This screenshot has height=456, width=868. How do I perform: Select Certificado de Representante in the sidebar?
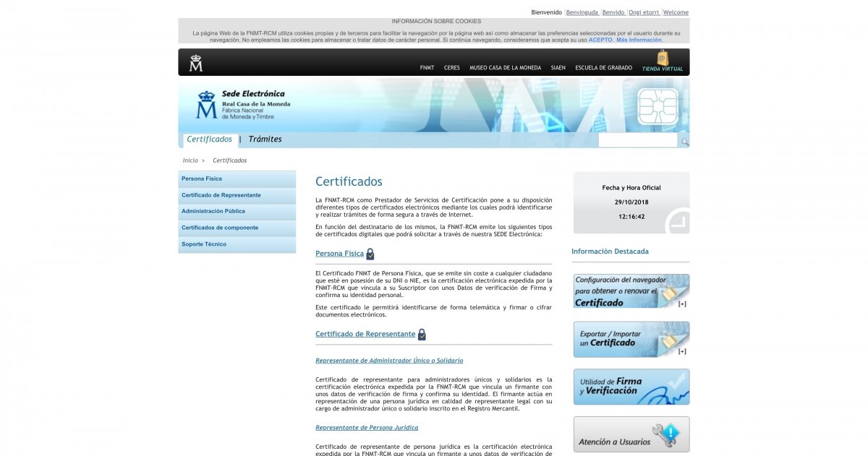[x=237, y=195]
